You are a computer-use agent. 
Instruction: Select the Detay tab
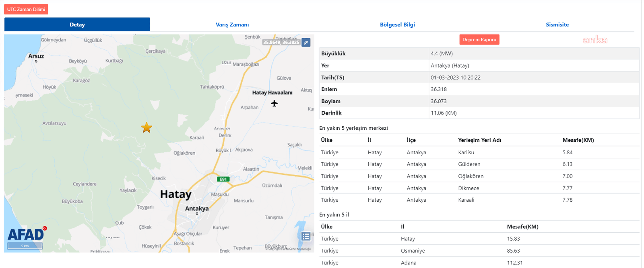[x=77, y=25]
